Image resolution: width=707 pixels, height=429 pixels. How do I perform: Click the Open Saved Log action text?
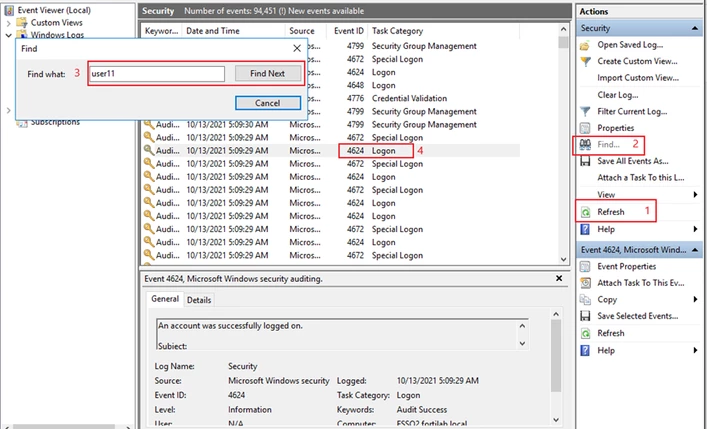[630, 45]
